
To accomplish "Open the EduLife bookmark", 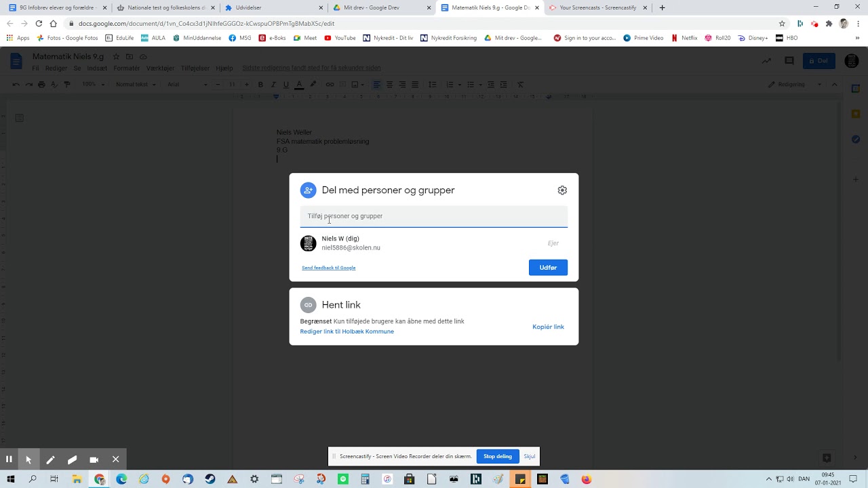I will (119, 38).
